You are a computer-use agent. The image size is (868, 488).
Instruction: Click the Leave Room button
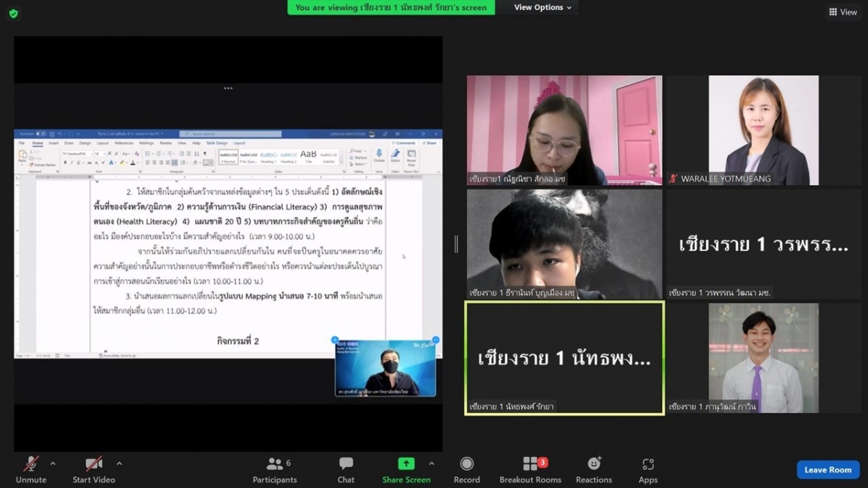828,470
